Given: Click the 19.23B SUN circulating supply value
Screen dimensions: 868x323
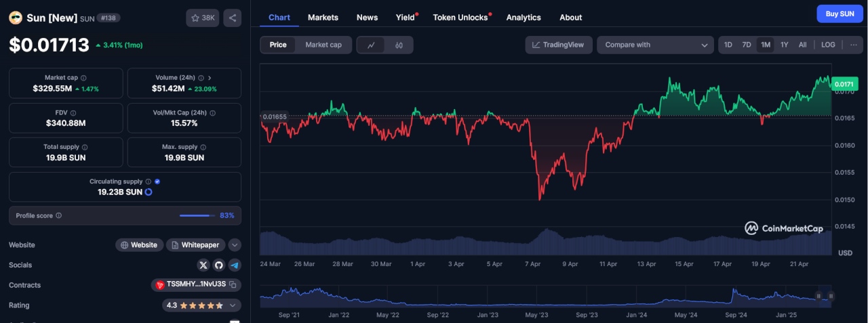Looking at the screenshot, I should (x=120, y=192).
